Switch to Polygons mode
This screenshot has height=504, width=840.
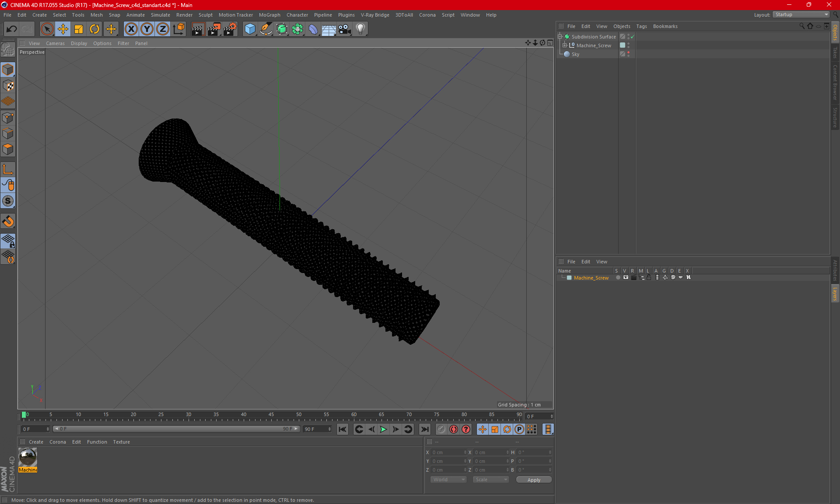click(x=8, y=149)
